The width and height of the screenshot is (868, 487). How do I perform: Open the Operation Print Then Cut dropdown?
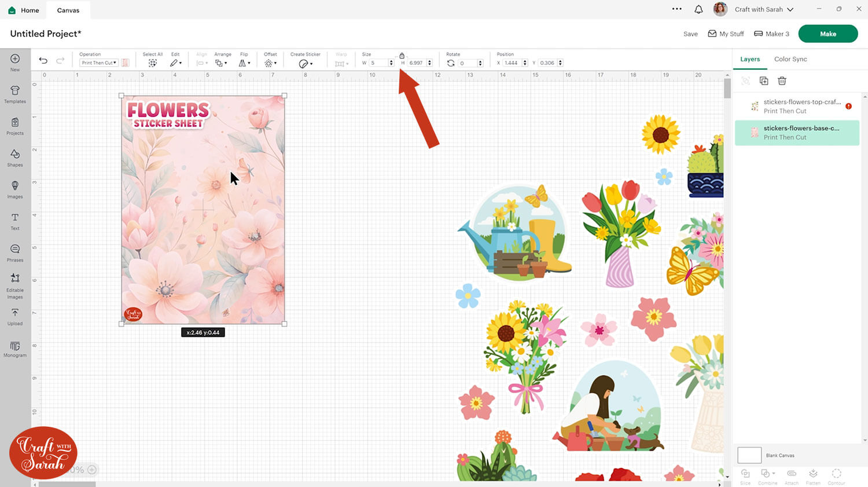pos(99,63)
